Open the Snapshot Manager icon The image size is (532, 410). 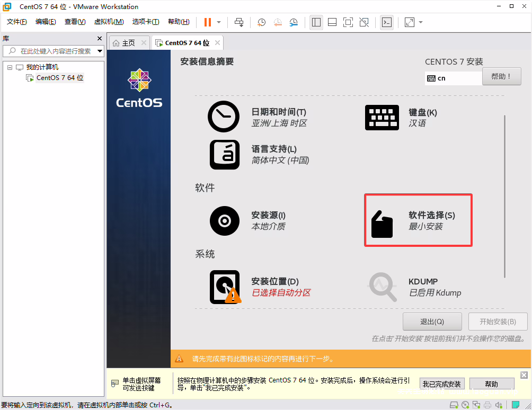click(293, 22)
